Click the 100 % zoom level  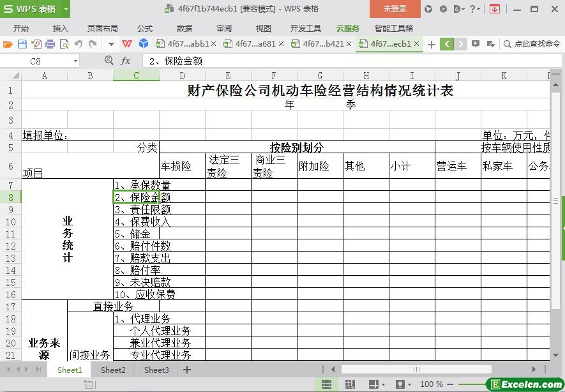[x=432, y=384]
